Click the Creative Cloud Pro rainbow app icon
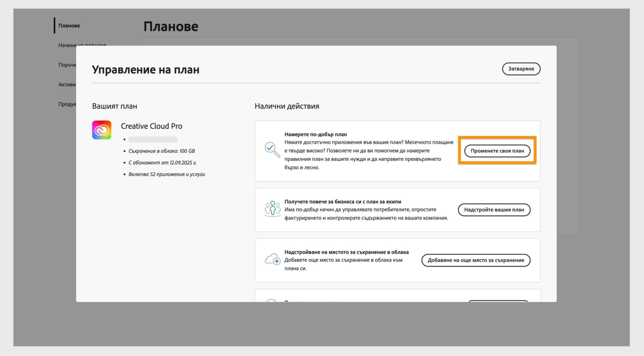 (101, 130)
